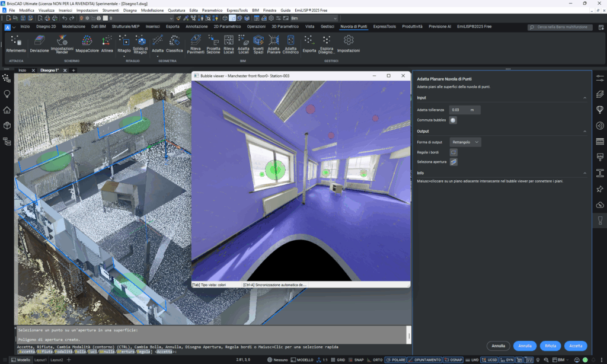
Task: Toggle SNAP in the status bar
Action: point(356,360)
